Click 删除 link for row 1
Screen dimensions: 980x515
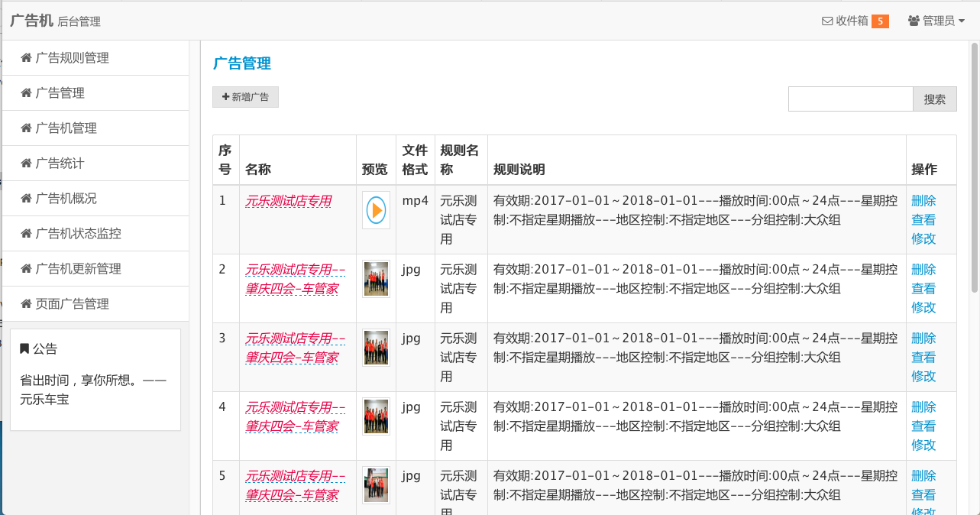923,201
